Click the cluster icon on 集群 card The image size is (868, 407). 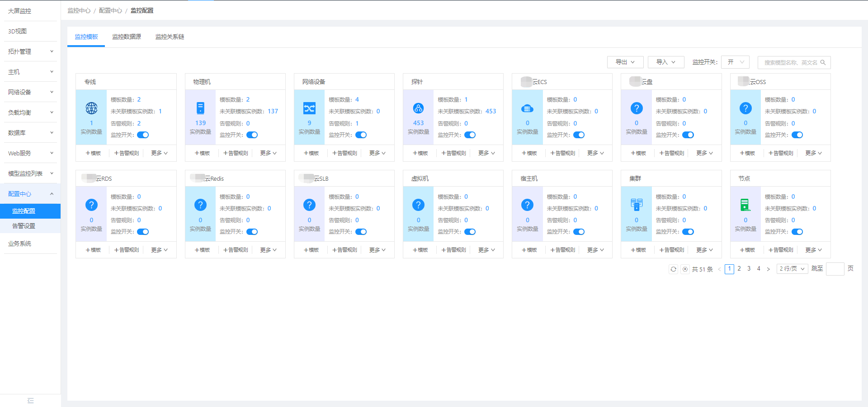click(x=637, y=205)
